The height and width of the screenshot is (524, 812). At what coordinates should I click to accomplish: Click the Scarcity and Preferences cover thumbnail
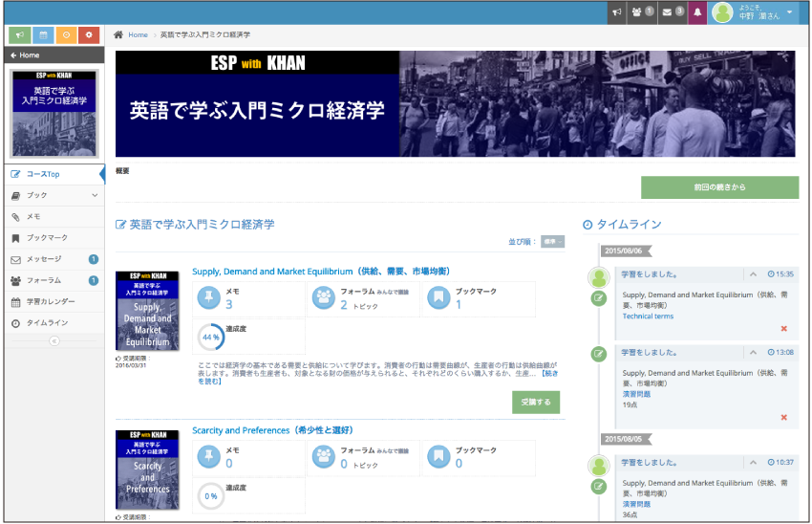147,469
